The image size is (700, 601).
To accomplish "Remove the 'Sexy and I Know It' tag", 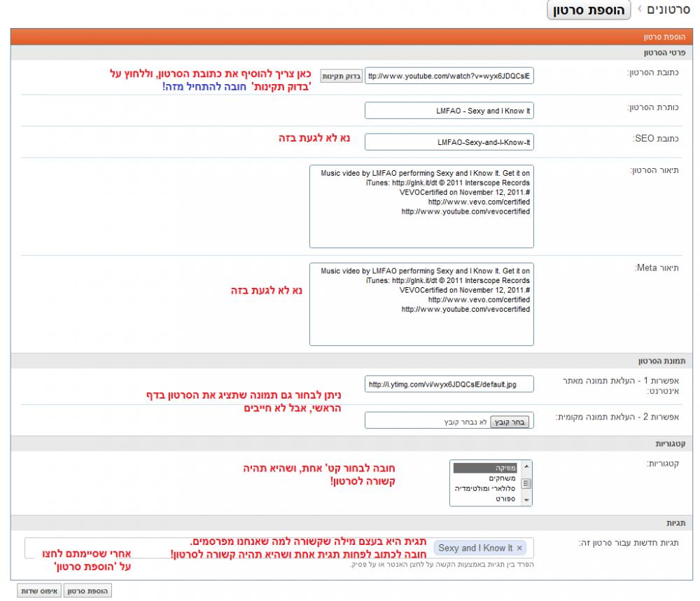I will pos(519,548).
